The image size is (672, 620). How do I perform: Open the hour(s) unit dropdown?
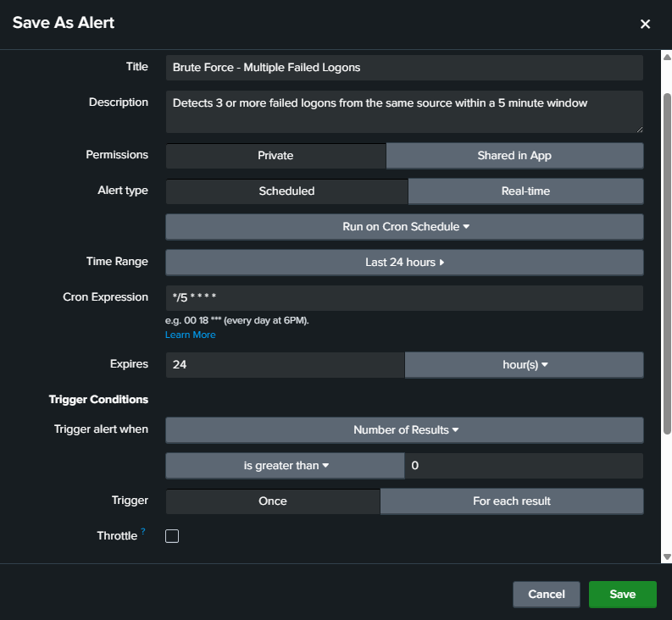[x=524, y=364]
